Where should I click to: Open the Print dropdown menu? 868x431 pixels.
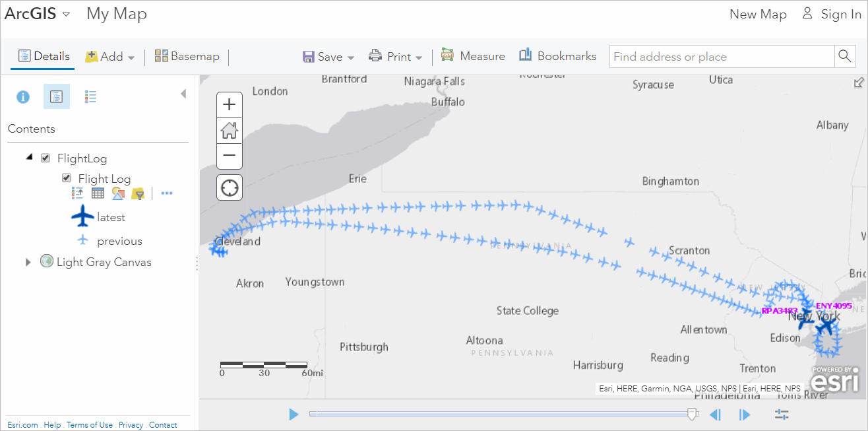tap(395, 57)
